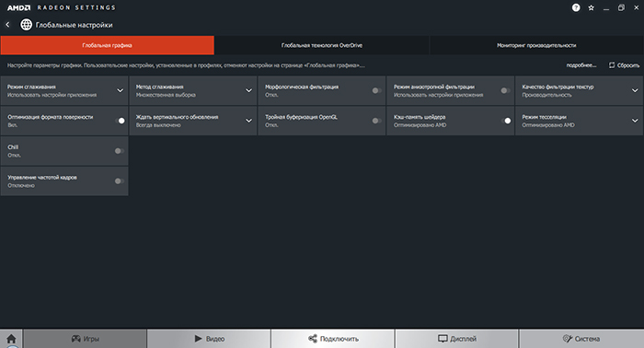The height and width of the screenshot is (348, 644).
Task: Click the globe icon beside Глобальные настройки
Action: pyautogui.click(x=27, y=25)
